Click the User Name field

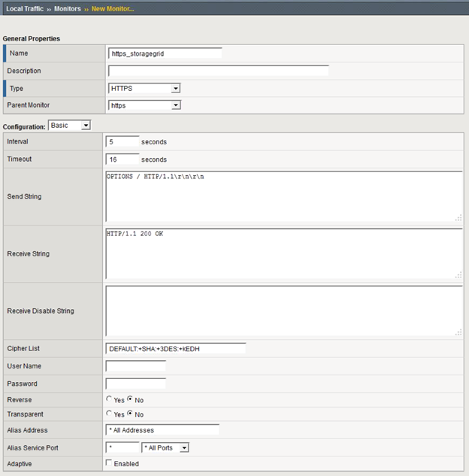(135, 366)
